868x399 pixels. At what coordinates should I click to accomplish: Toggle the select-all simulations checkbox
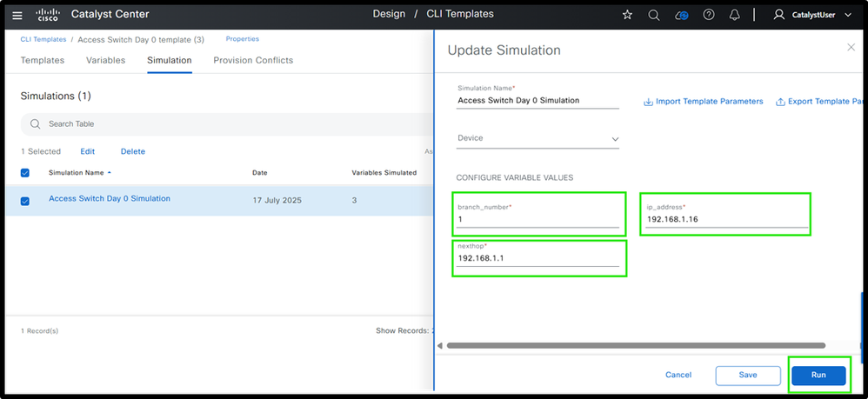point(25,173)
